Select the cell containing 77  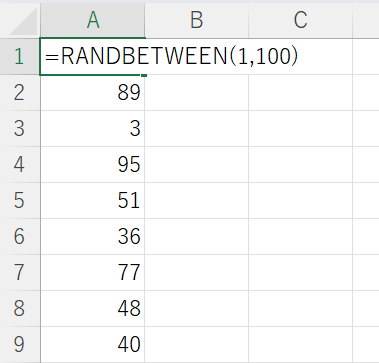93,272
